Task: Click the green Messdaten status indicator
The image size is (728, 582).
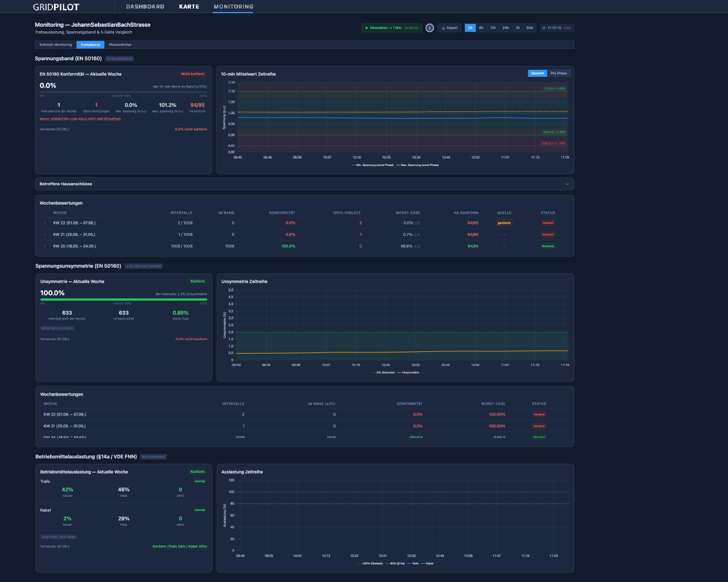Action: (392, 28)
